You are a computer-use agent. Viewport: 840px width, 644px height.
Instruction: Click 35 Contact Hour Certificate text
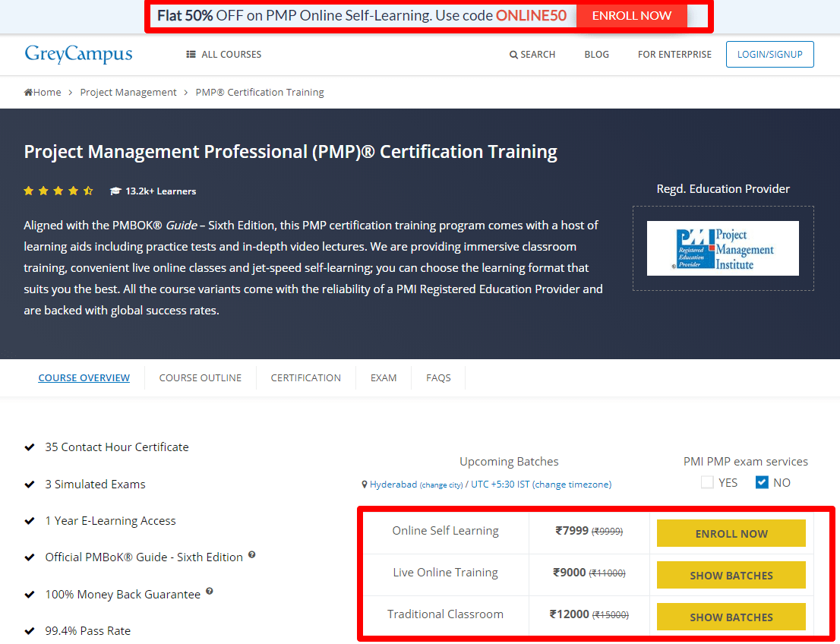click(x=117, y=447)
